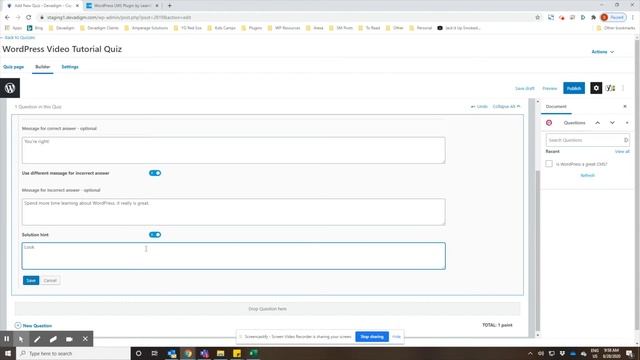This screenshot has height=360, width=640.
Task: Save the question with Save button
Action: coord(31,280)
